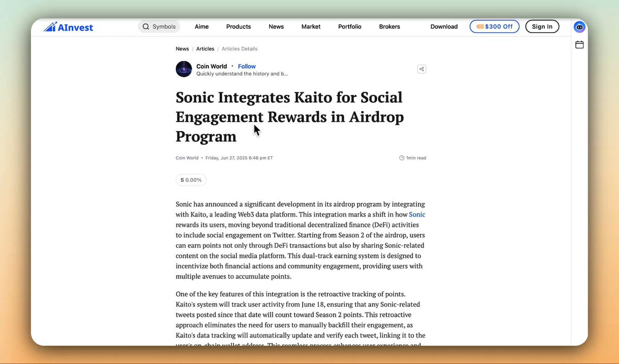This screenshot has width=619, height=364.
Task: Click the author tagline Quickly understand the history
Action: pos(242,74)
